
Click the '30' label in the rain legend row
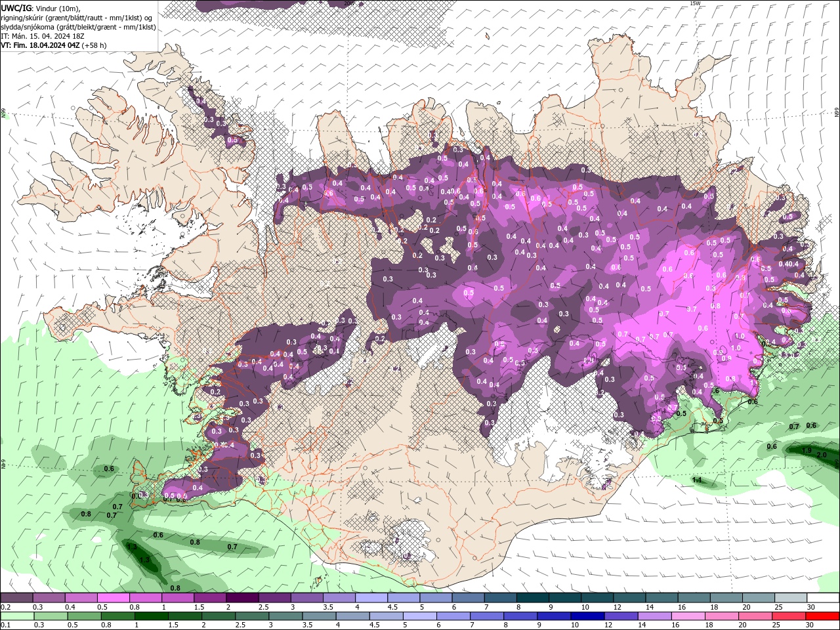(x=809, y=625)
